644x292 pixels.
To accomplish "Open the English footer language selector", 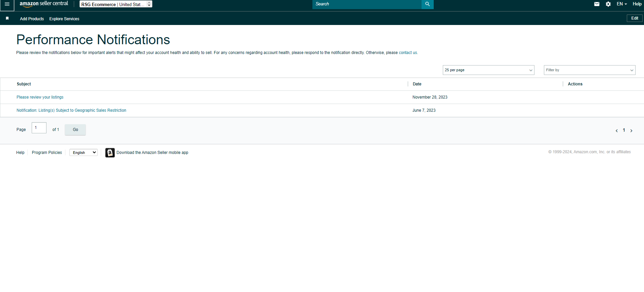I will tap(84, 153).
